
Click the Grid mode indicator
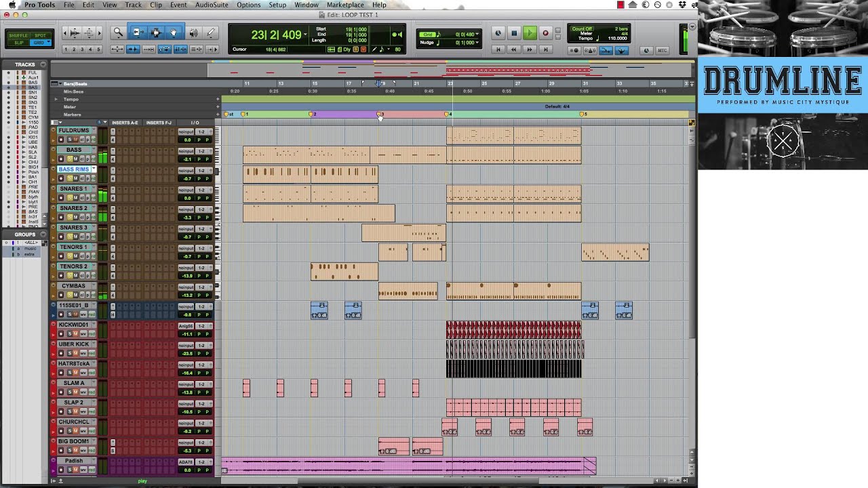pos(427,35)
